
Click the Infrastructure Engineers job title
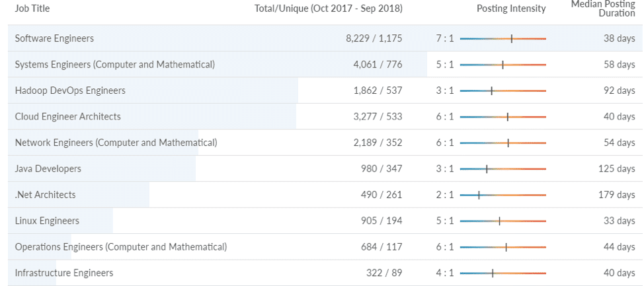64,273
